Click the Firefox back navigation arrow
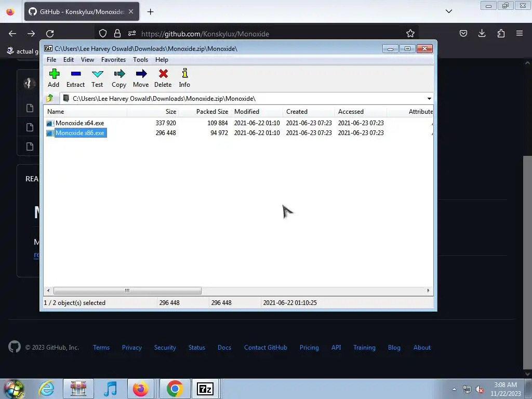This screenshot has width=532, height=399. 12,34
